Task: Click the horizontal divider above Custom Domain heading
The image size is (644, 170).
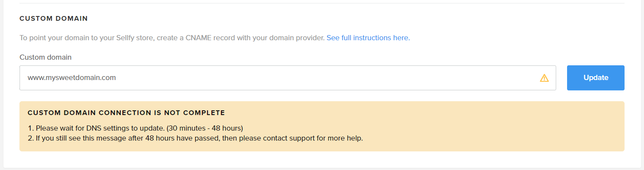Action: [322, 3]
